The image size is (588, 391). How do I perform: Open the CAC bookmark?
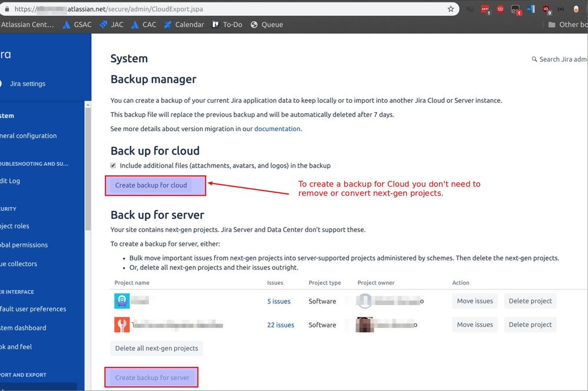click(x=144, y=24)
